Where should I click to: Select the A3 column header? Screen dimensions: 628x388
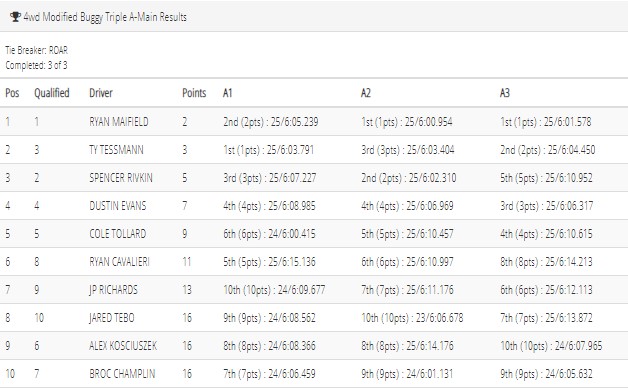click(x=504, y=93)
